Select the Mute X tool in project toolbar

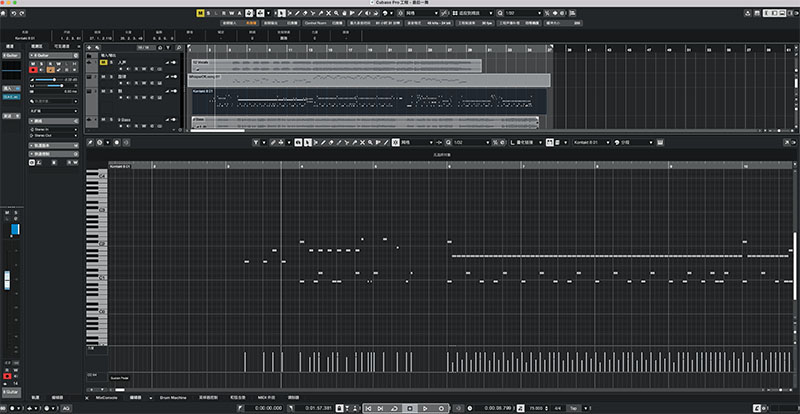pyautogui.click(x=328, y=13)
